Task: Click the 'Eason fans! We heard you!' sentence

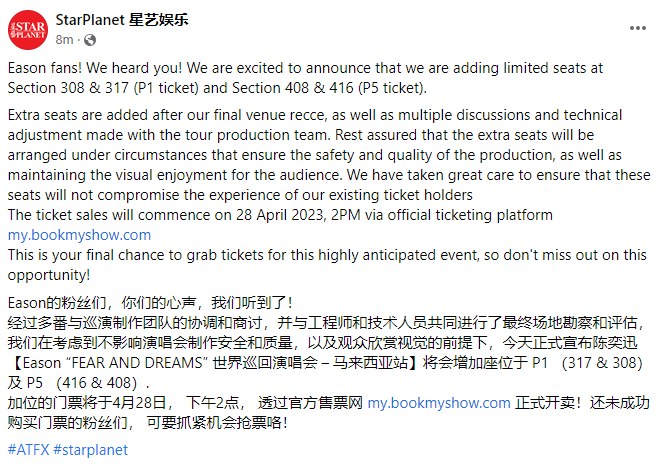Action: click(x=95, y=68)
